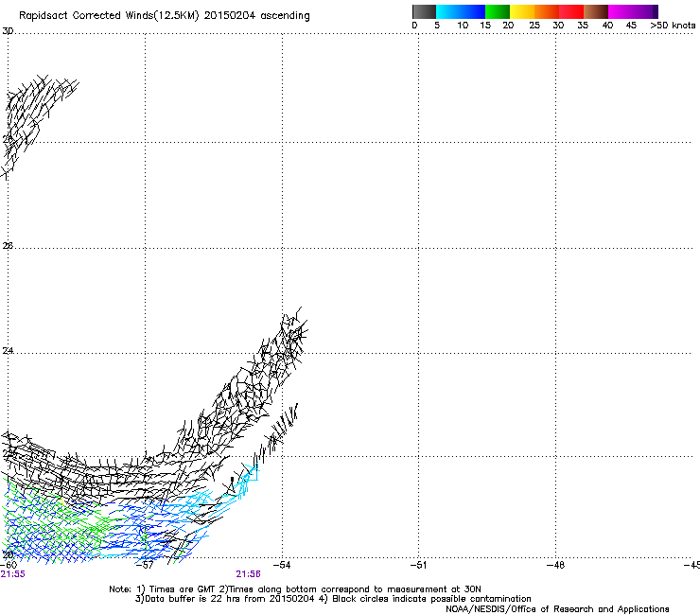
Task: Click the brown 35-40 knots legend swatch
Action: click(596, 11)
